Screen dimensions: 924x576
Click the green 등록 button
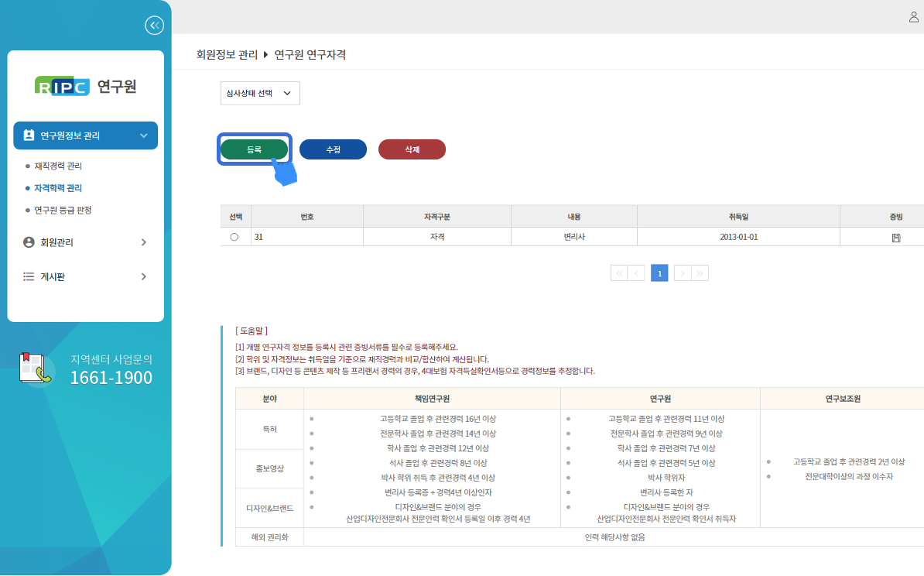(x=255, y=149)
